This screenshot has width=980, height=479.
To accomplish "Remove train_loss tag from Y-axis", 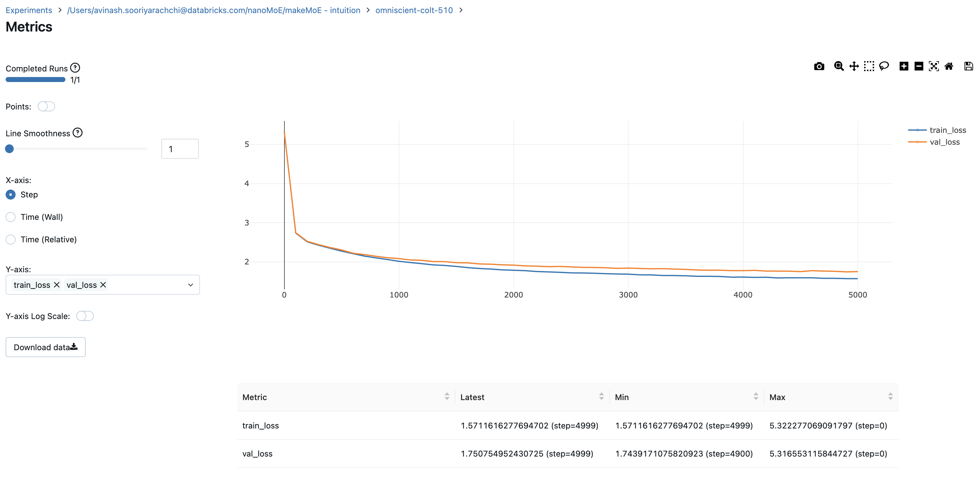I will pyautogui.click(x=57, y=285).
